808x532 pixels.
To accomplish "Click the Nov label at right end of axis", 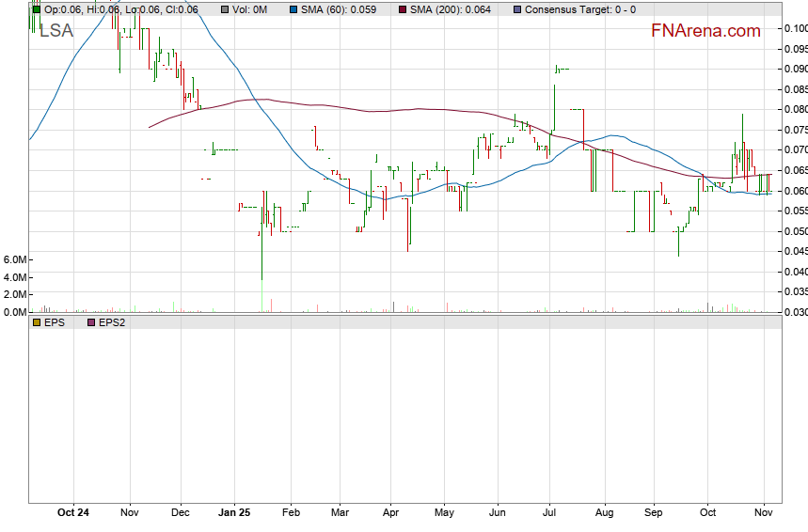I will (764, 512).
